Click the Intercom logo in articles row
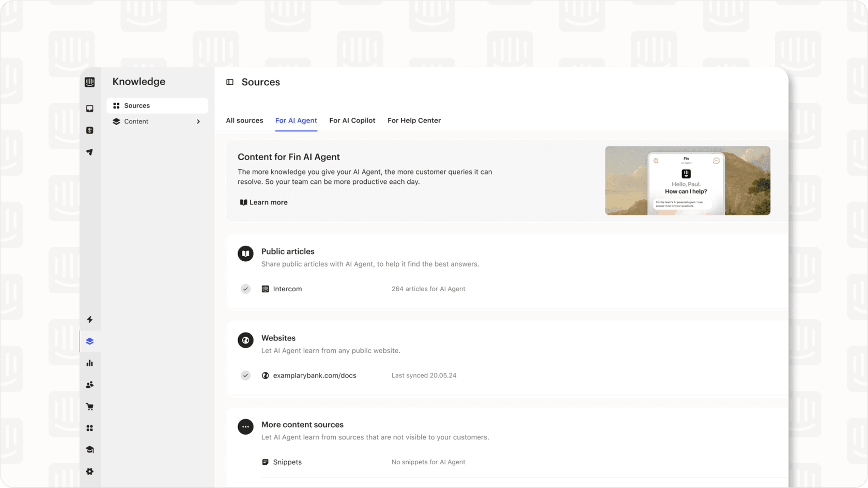The image size is (868, 488). coord(265,289)
